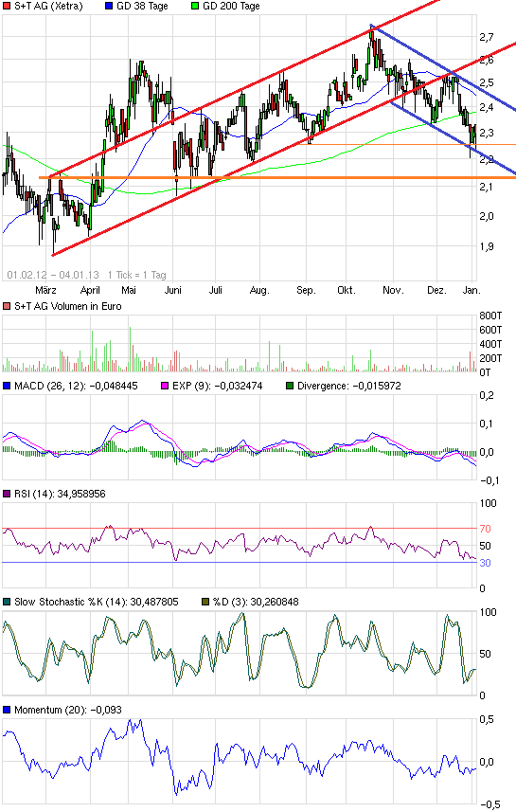516x812 pixels.
Task: Click the olive %D legend swatch
Action: point(205,602)
